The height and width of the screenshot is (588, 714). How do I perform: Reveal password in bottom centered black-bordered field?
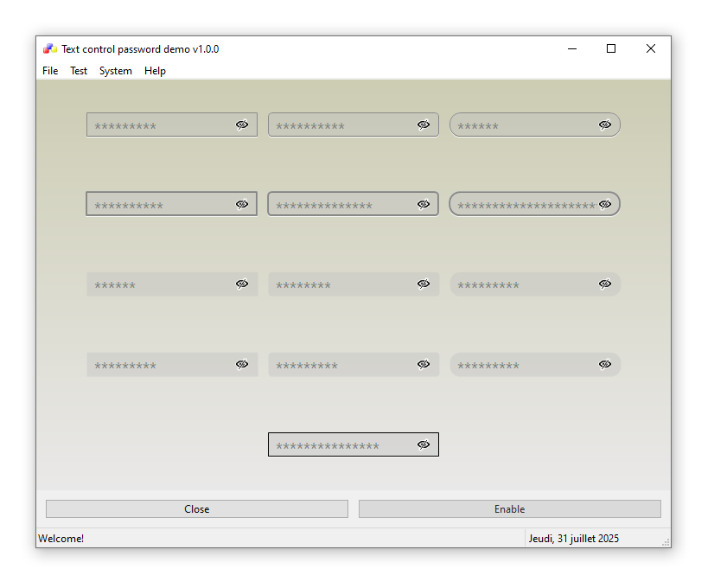coord(424,444)
